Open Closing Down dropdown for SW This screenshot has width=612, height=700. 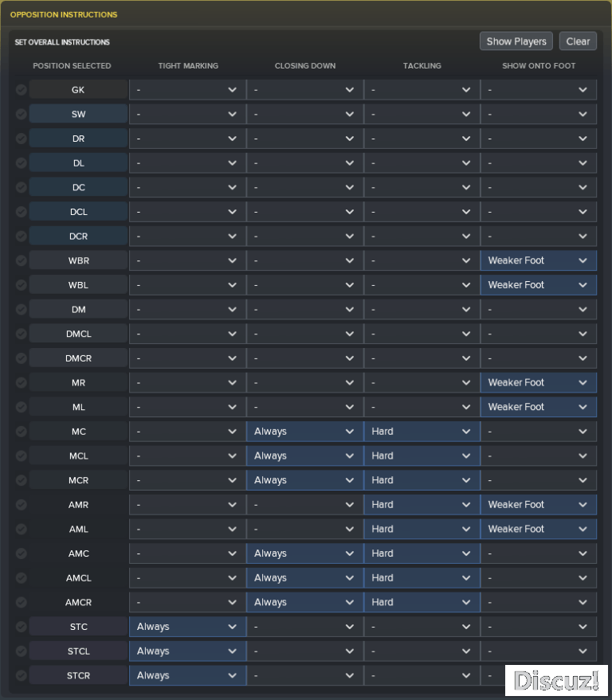304,115
